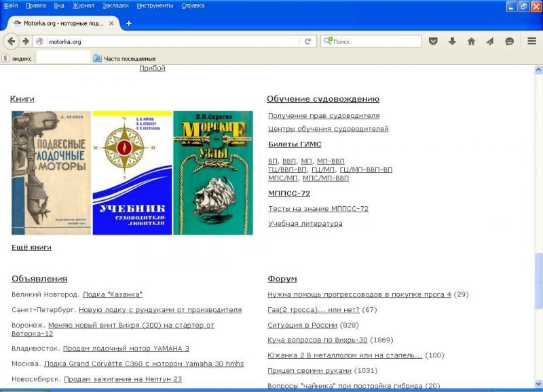This screenshot has width=543, height=392.
Task: Go to the home page icon
Action: (471, 41)
